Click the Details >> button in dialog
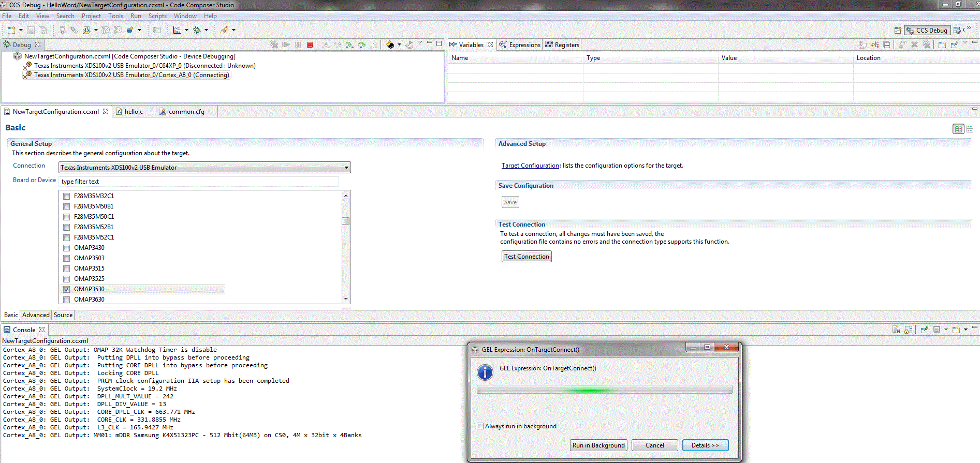Image resolution: width=980 pixels, height=463 pixels. (705, 445)
